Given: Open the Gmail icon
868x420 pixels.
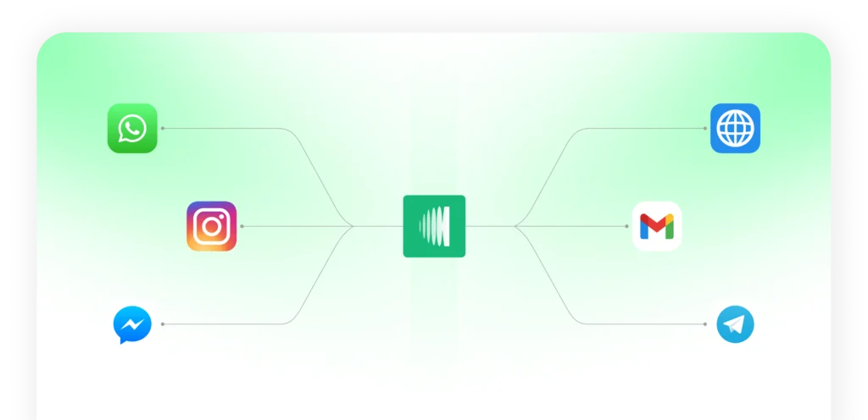Looking at the screenshot, I should pyautogui.click(x=657, y=226).
